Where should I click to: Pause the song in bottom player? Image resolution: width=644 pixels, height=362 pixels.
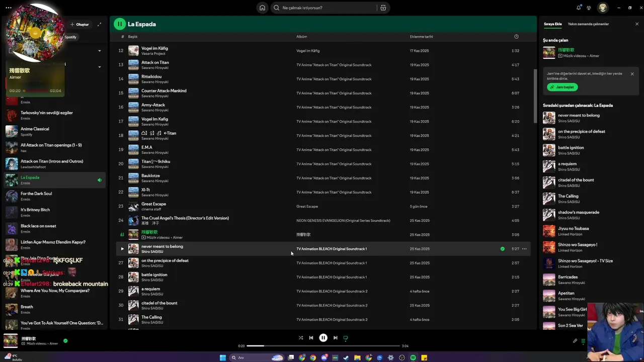click(324, 338)
